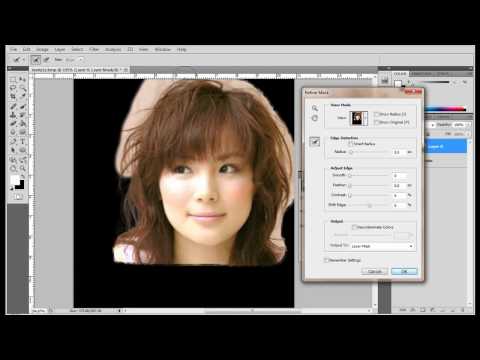Select the Zoom tool in Refine Mask dialog
The image size is (480, 360).
click(315, 108)
